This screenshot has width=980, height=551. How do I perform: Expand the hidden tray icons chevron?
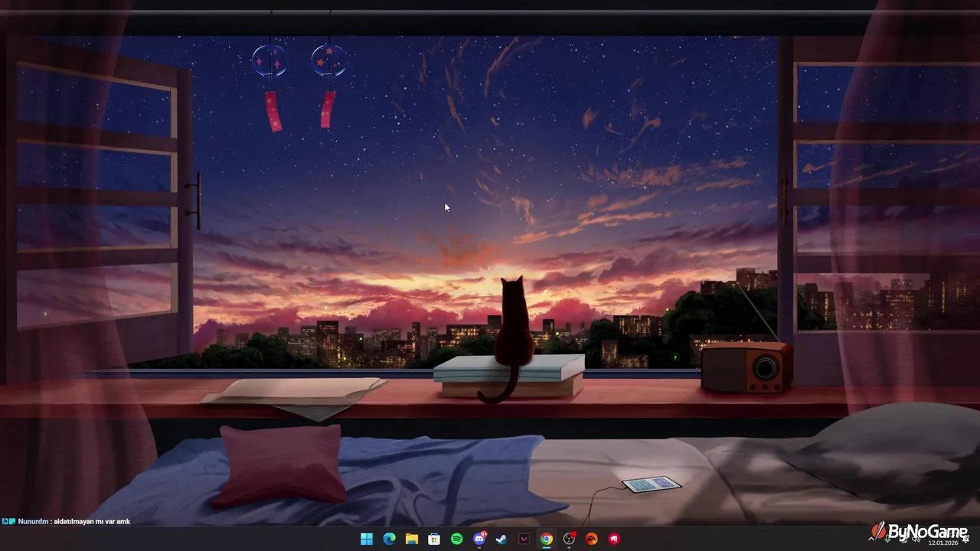point(871,539)
